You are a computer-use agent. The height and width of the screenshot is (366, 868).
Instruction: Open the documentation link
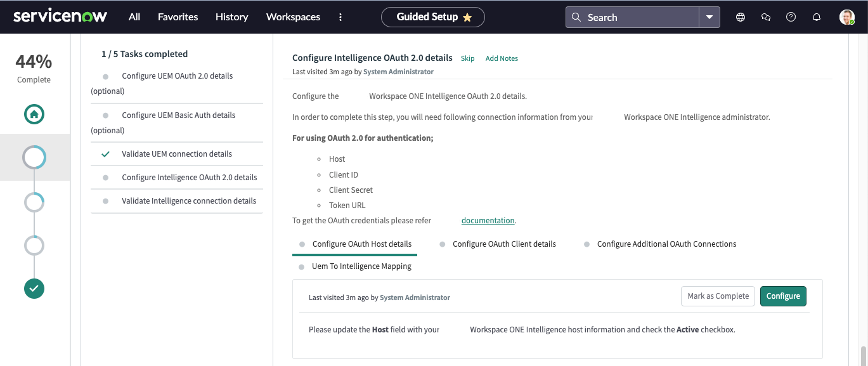pyautogui.click(x=487, y=220)
